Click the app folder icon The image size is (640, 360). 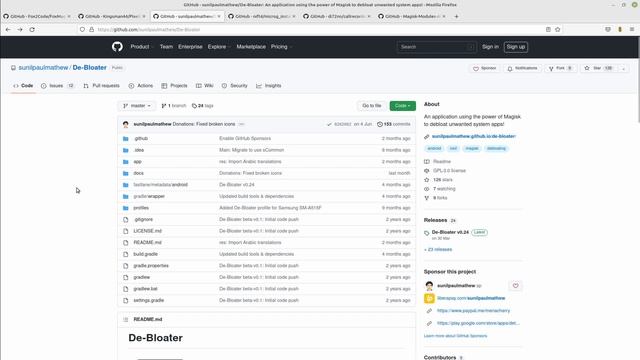(126, 162)
